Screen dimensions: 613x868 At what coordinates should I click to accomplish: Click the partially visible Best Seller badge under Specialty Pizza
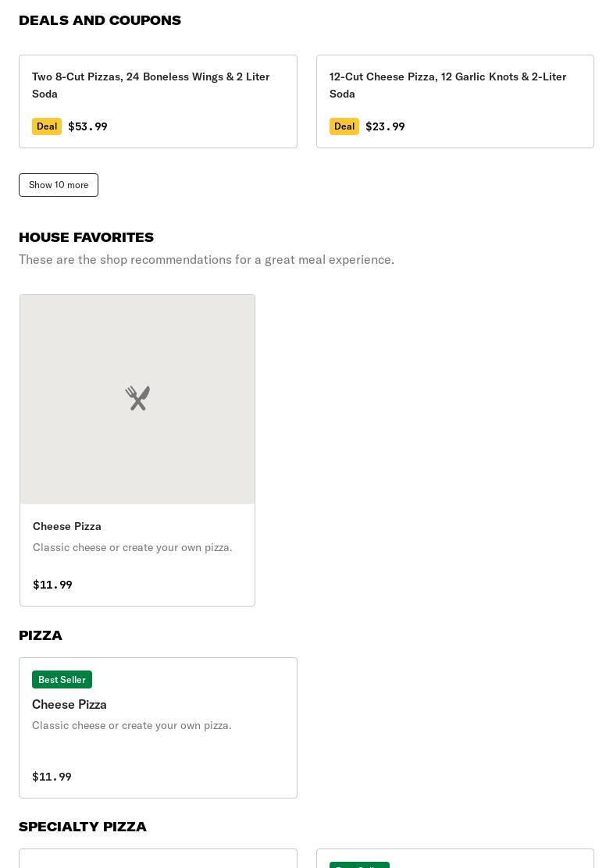coord(359,865)
